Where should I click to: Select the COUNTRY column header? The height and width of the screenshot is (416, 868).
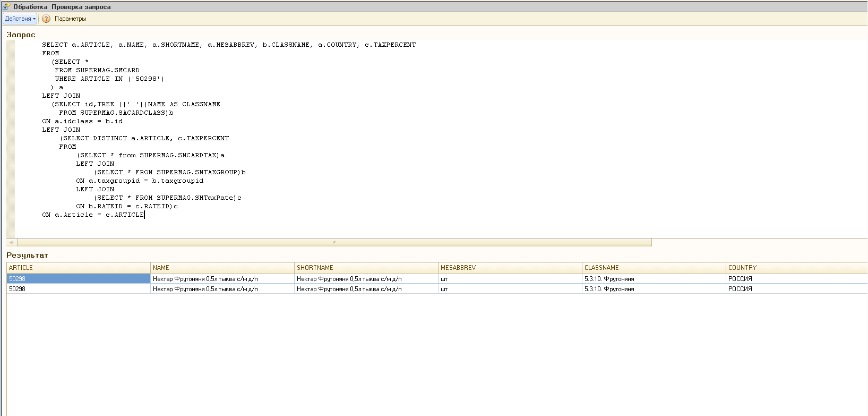797,268
